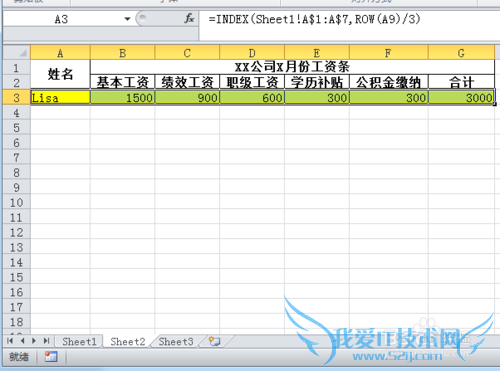
Task: Go to last sheet tab navigation arrow
Action: (x=46, y=341)
